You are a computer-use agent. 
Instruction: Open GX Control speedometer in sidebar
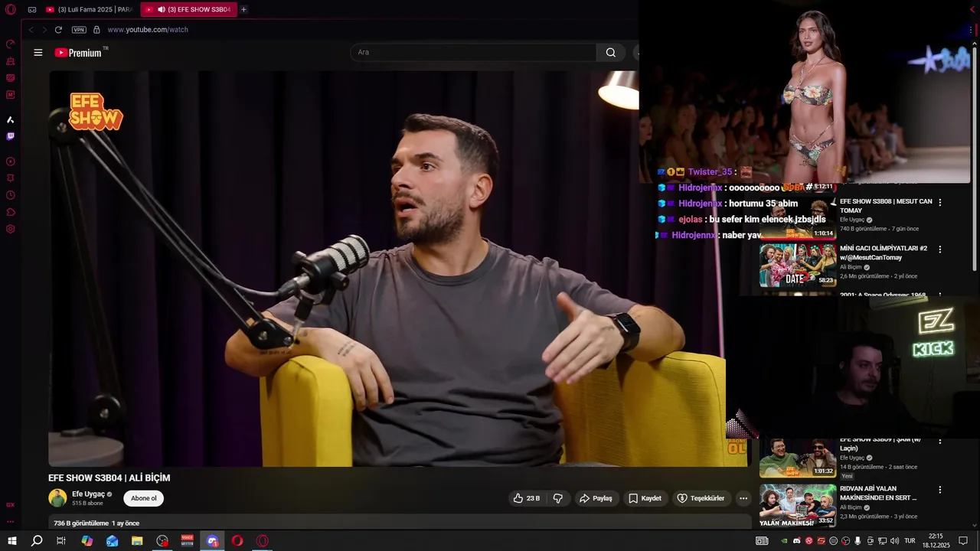point(11,44)
